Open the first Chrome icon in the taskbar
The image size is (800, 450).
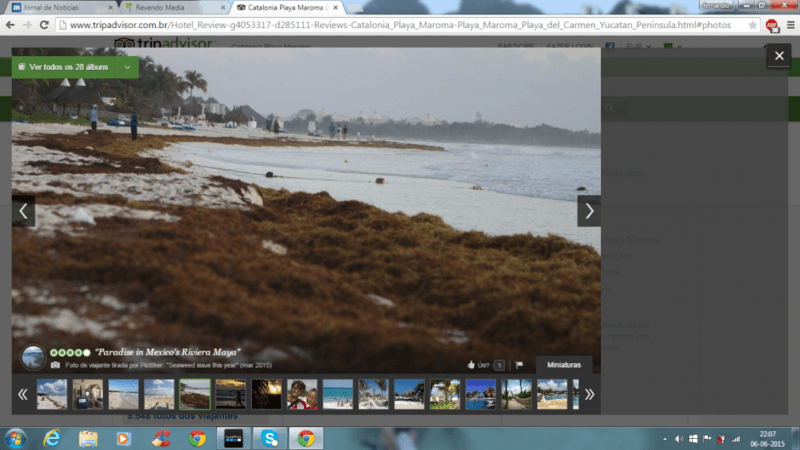click(197, 439)
